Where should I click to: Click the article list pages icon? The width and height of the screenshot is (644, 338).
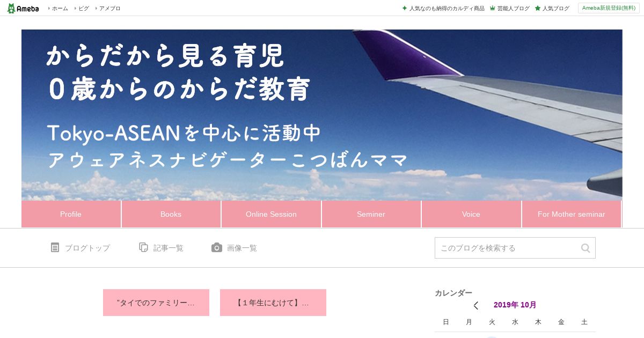(x=143, y=247)
